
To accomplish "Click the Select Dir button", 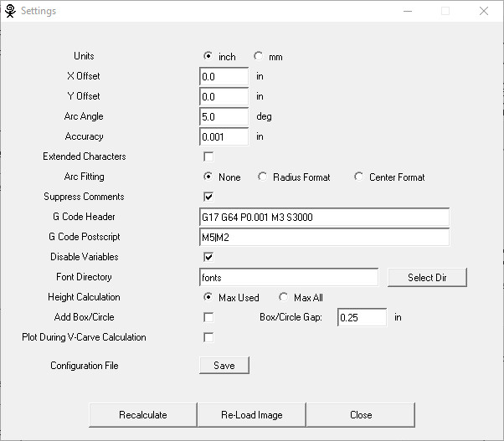I will (x=427, y=277).
